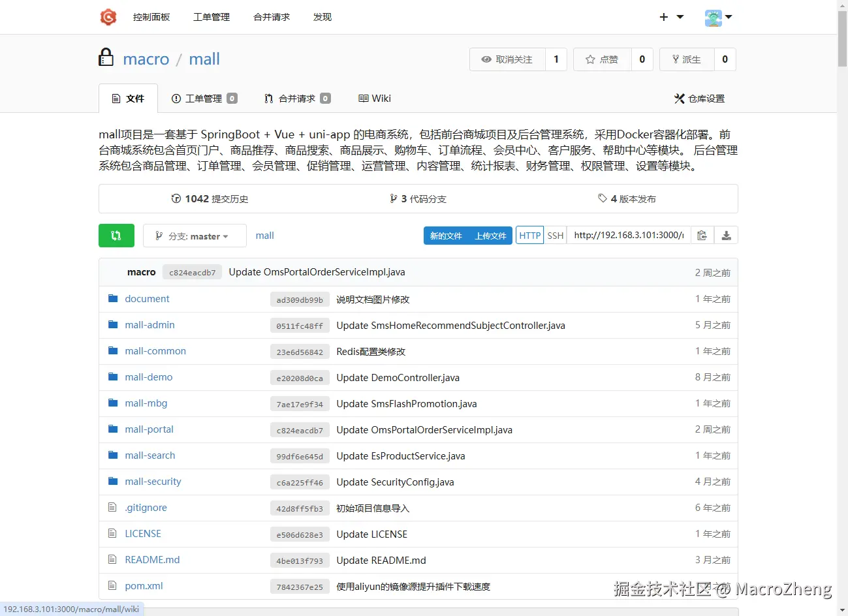The image size is (848, 616).
Task: Open commit 42d8ff5fb3
Action: (x=300, y=508)
